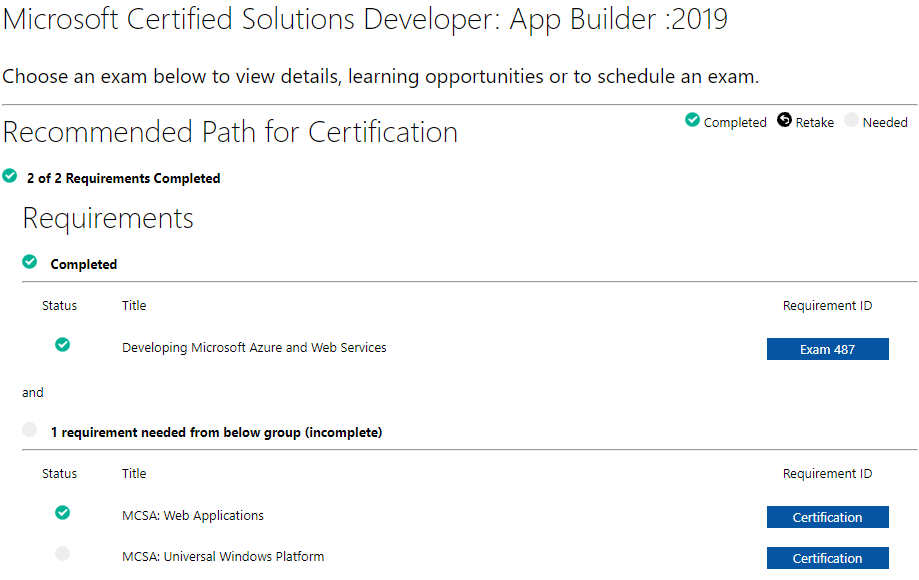Open Certification button for MCSA: Universal Windows Platform
919x580 pixels.
click(x=828, y=558)
